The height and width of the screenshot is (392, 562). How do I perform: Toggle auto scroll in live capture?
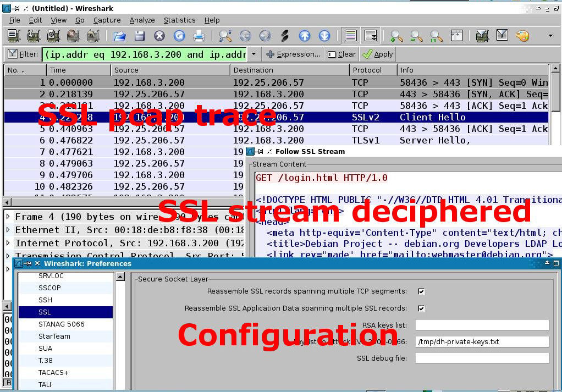click(370, 36)
